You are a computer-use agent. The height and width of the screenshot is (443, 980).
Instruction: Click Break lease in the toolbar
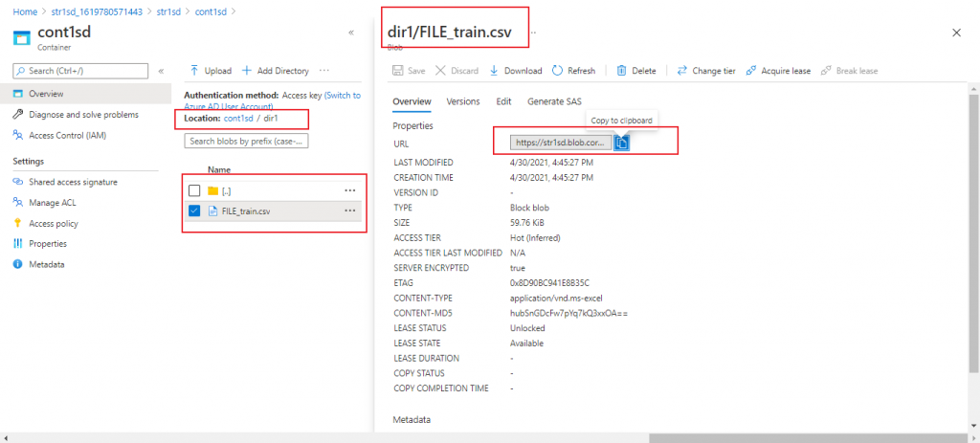pyautogui.click(x=849, y=71)
